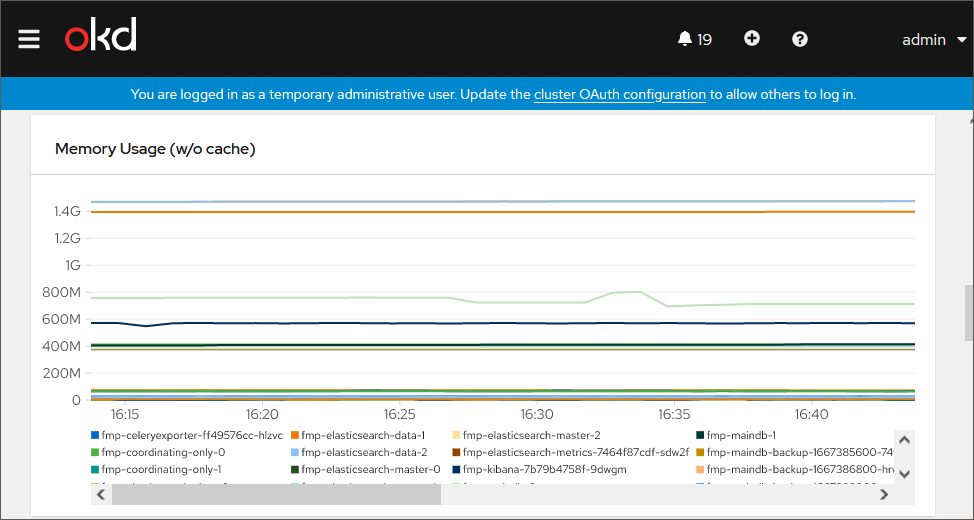Viewport: 974px width, 520px height.
Task: Click the blue fmp-elasticsearch-data-2 color swatch
Action: (x=296, y=452)
